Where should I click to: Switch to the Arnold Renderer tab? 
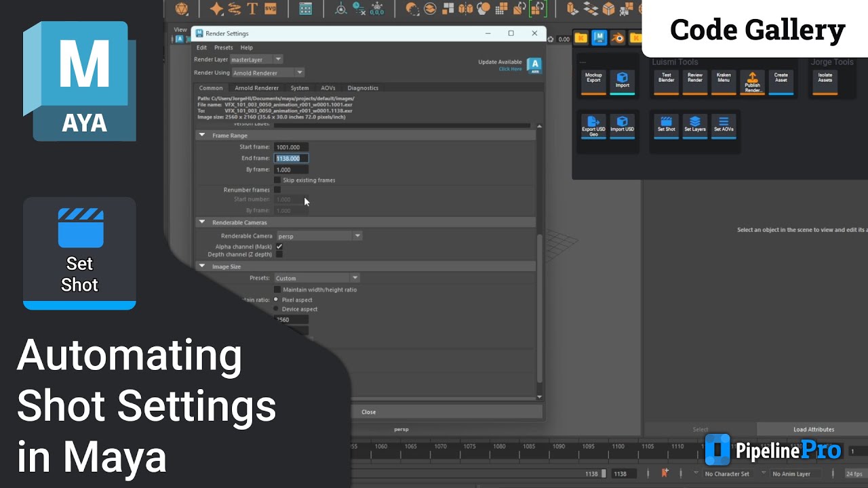pos(256,88)
